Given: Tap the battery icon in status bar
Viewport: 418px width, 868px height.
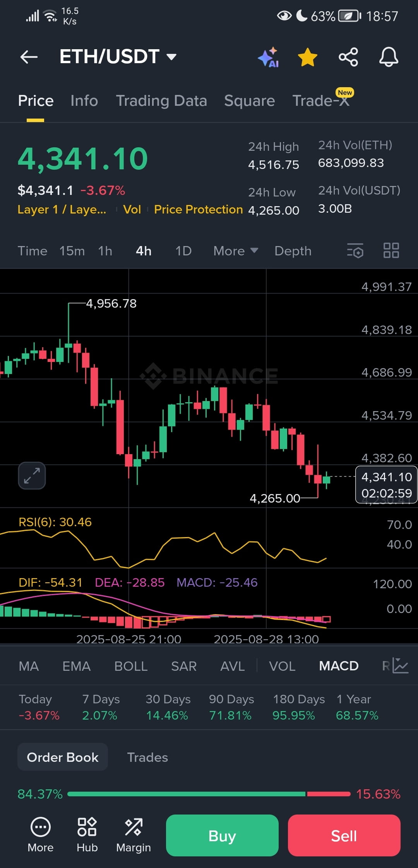Looking at the screenshot, I should click(x=350, y=16).
